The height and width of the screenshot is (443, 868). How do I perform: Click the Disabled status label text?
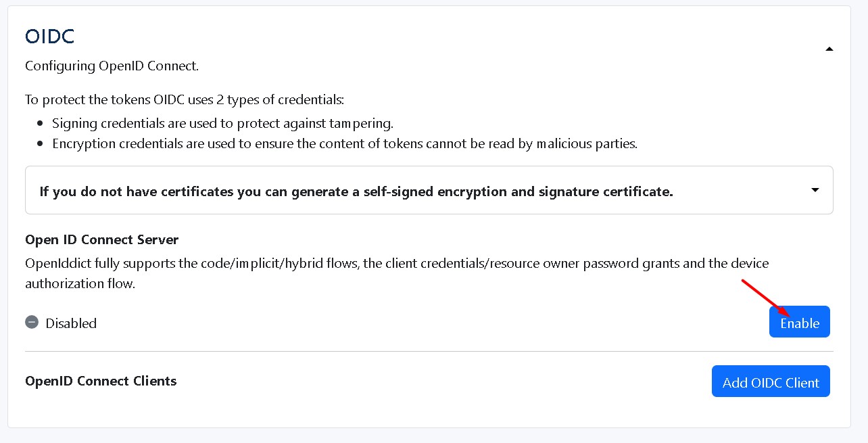click(x=71, y=323)
